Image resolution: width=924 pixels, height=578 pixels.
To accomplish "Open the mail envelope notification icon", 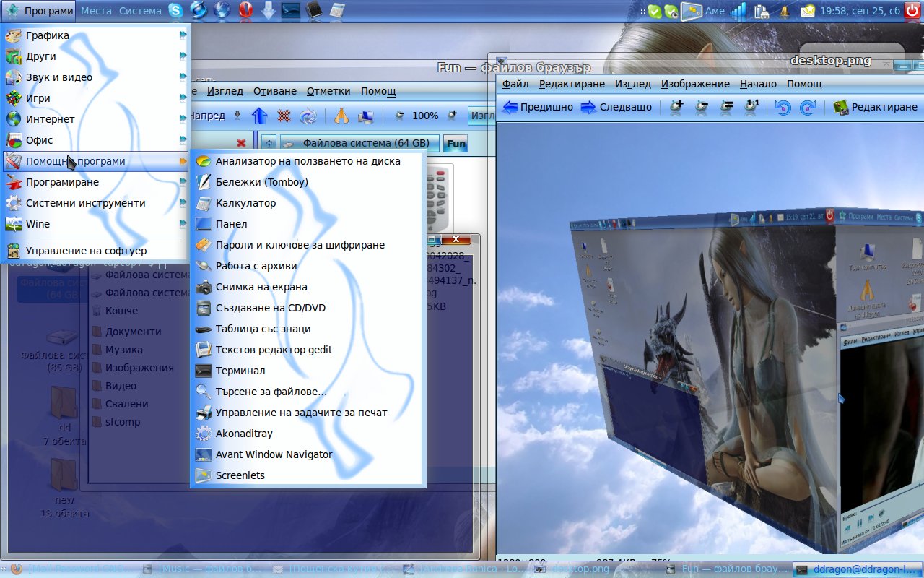I will pyautogui.click(x=808, y=11).
